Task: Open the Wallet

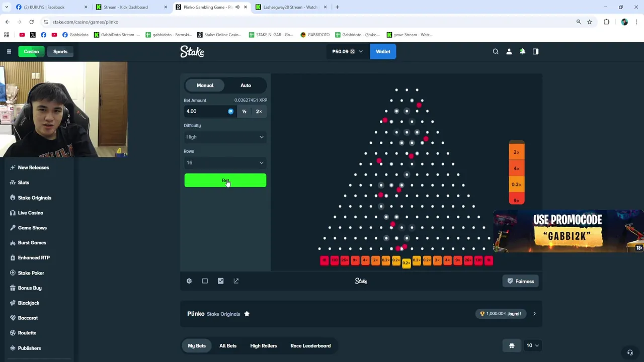Action: 383,51
